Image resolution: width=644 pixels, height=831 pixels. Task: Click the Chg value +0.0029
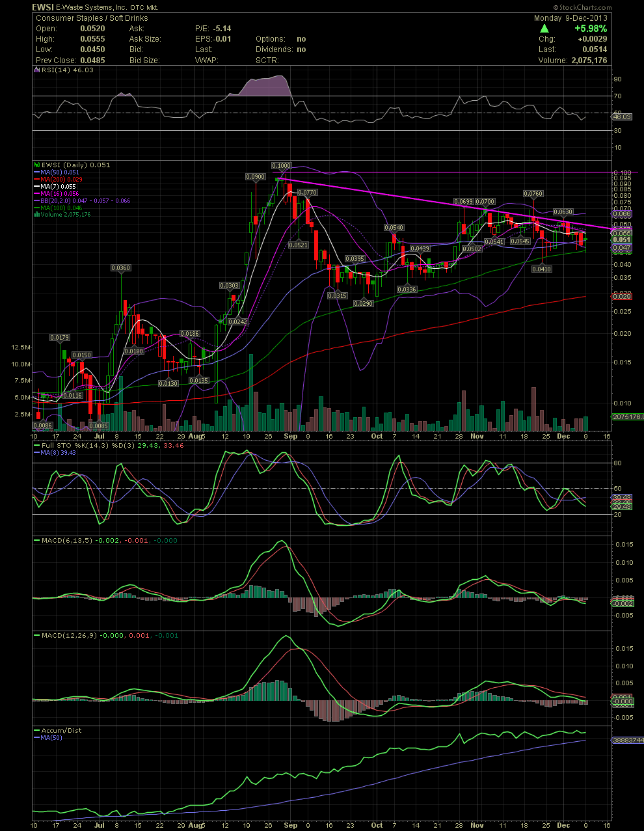(x=592, y=39)
